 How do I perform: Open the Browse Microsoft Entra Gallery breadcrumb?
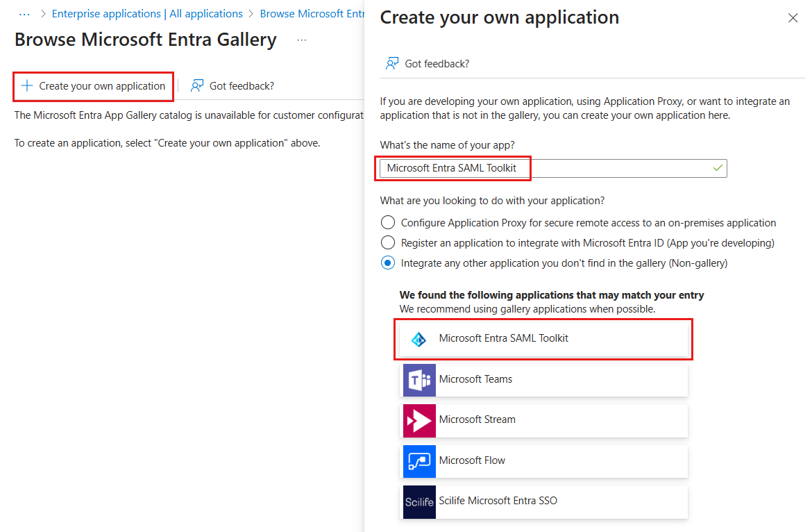(x=312, y=14)
